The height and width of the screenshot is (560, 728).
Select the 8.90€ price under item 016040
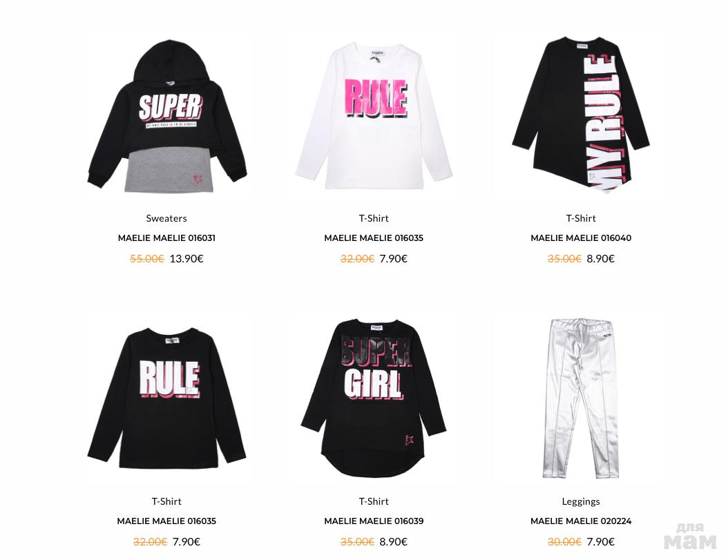click(600, 259)
